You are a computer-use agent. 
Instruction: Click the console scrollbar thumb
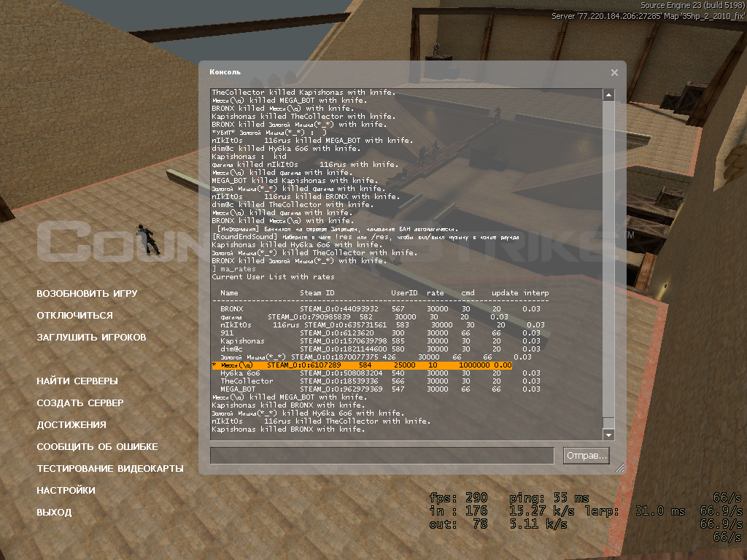(x=608, y=423)
